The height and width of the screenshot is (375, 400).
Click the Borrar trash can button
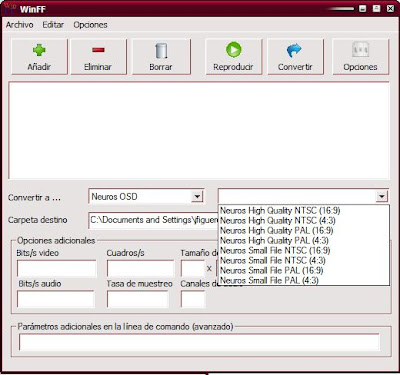(x=161, y=57)
